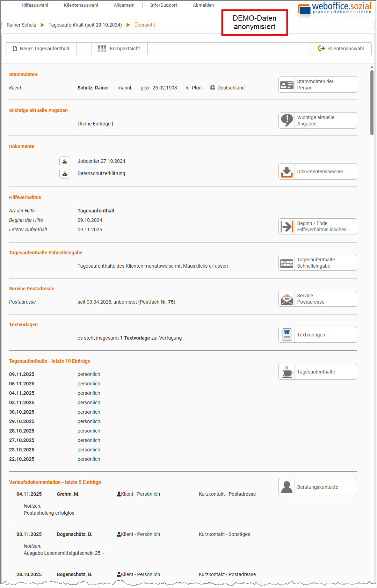Viewport: 377px width, 588px height.
Task: Click the Beginn / Ende arrow icon
Action: (x=287, y=227)
